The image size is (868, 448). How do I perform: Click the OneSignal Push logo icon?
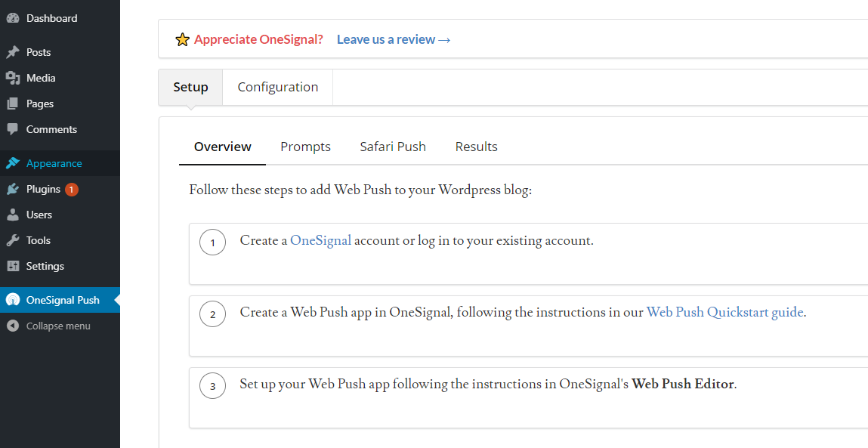coord(13,300)
